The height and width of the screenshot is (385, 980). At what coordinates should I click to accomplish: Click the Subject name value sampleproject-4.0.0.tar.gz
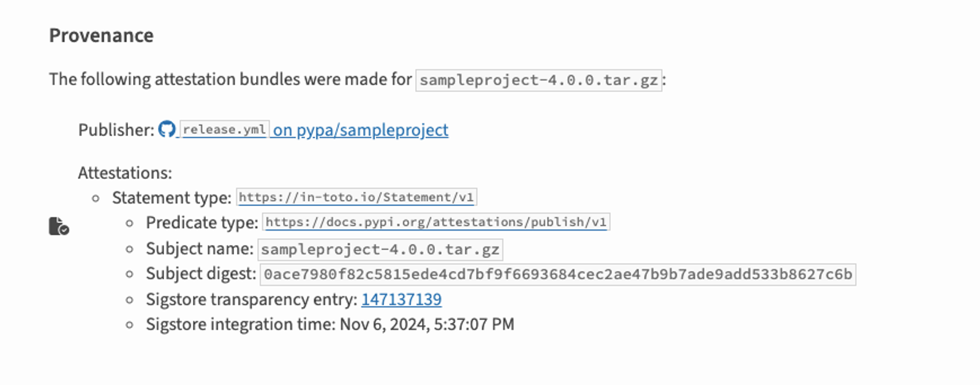pos(380,250)
